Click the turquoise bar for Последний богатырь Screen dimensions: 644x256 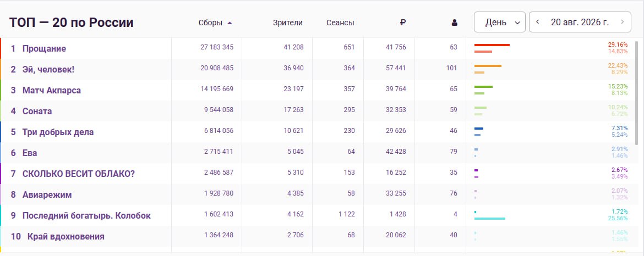tap(489, 219)
